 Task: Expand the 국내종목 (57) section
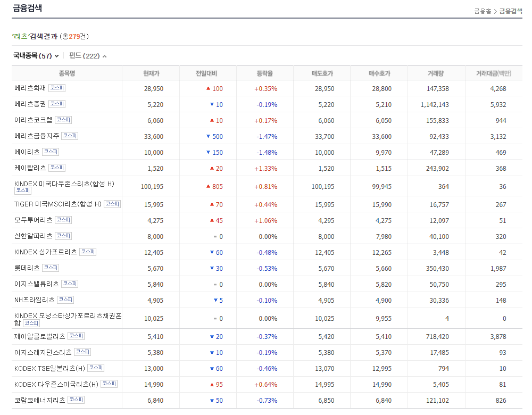tap(36, 56)
